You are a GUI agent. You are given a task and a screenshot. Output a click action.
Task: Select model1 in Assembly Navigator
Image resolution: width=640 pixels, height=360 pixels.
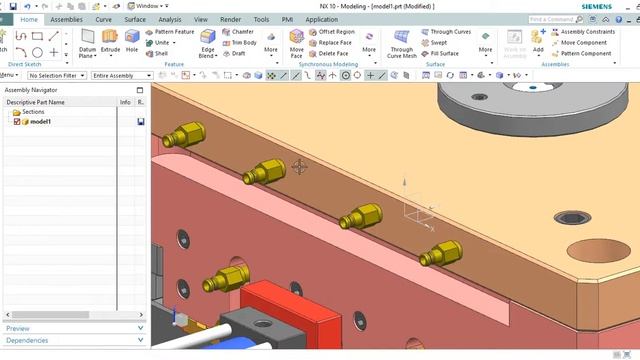(40, 122)
